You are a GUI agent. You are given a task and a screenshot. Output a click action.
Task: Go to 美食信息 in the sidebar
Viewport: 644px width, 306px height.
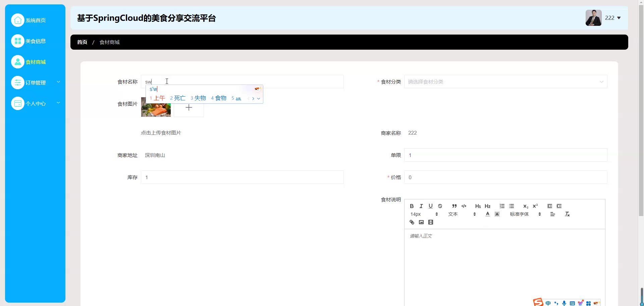35,41
